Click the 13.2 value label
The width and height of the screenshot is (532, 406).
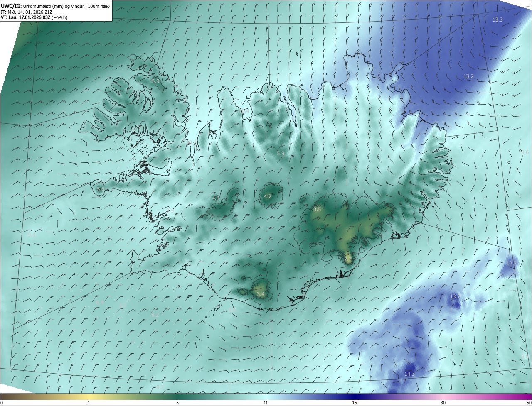click(x=468, y=76)
